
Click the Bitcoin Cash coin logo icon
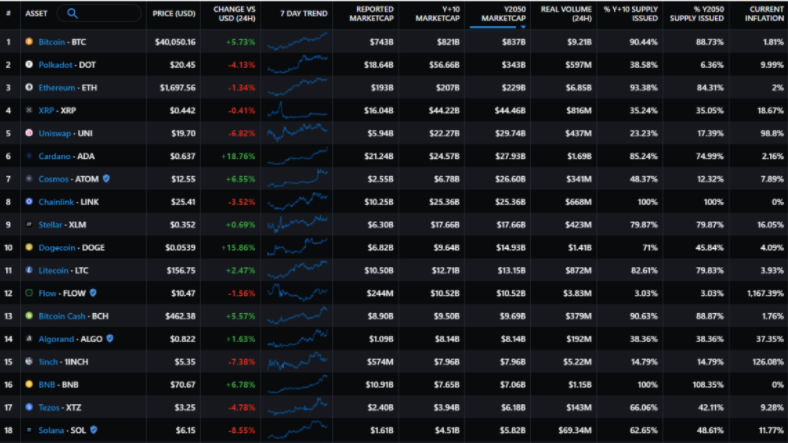pyautogui.click(x=29, y=316)
